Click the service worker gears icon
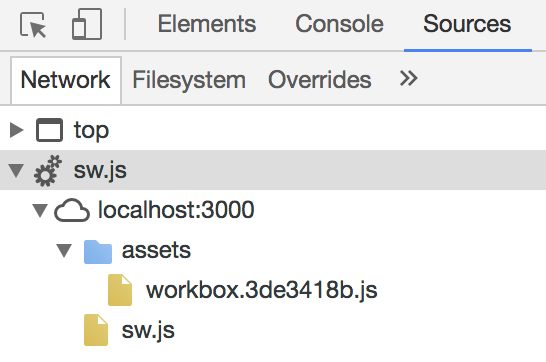This screenshot has width=546, height=362. point(48,171)
